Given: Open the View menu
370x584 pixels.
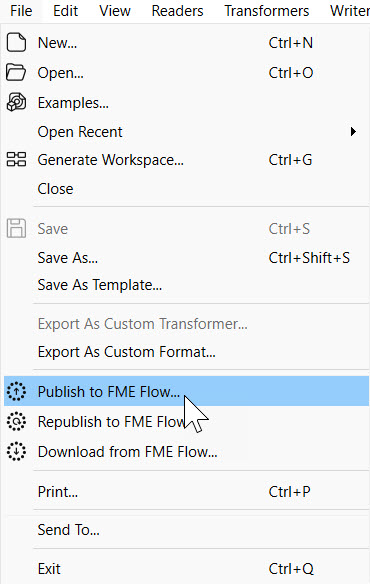Looking at the screenshot, I should tap(115, 11).
